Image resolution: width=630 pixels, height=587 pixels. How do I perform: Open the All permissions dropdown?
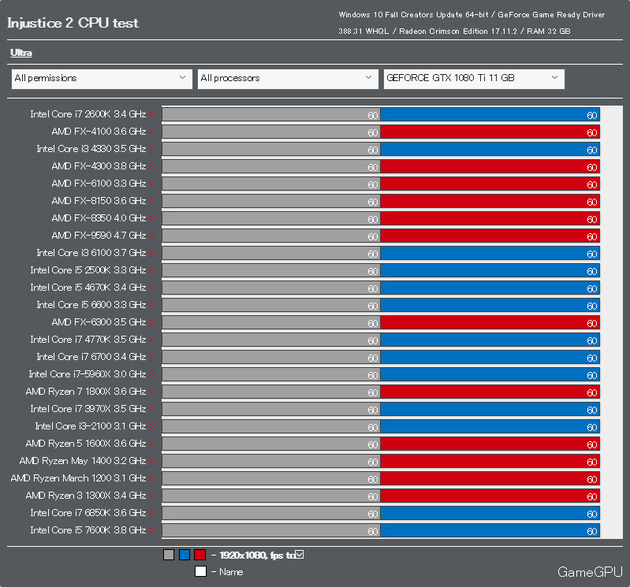[x=102, y=78]
